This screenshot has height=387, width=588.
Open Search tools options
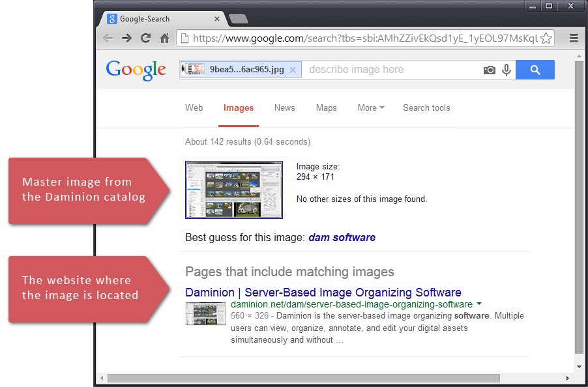426,108
